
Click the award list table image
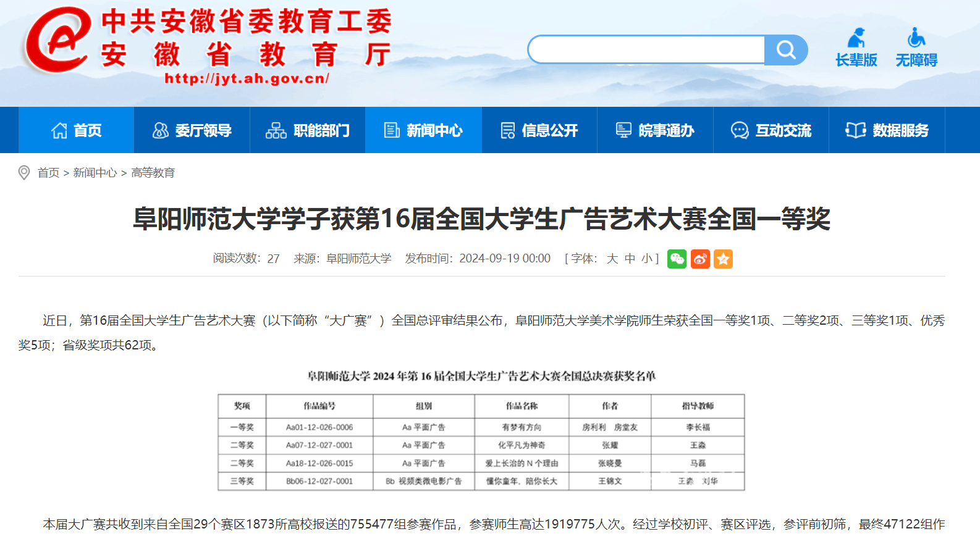(481, 431)
